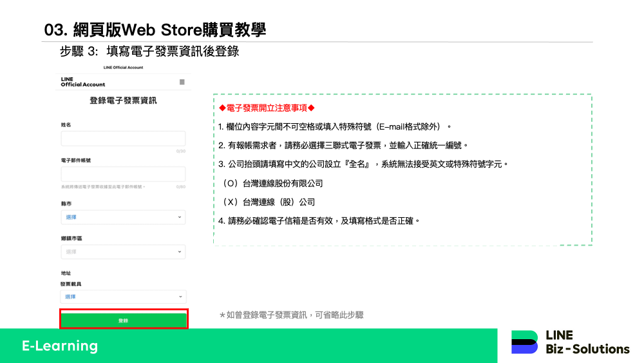Click the 電子郵件帳號 email input field

pos(123,174)
